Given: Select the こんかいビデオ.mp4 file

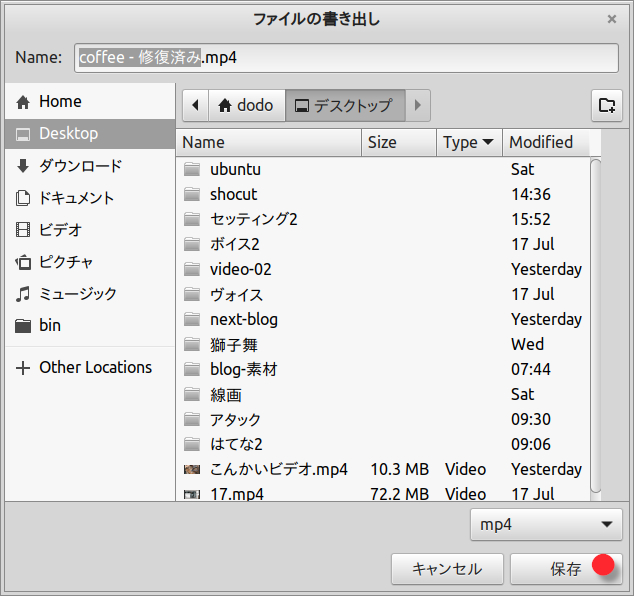Looking at the screenshot, I should pyautogui.click(x=278, y=469).
